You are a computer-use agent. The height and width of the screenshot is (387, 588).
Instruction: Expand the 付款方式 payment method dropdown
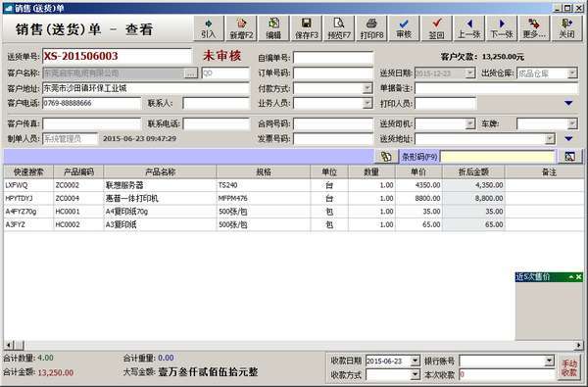367,88
